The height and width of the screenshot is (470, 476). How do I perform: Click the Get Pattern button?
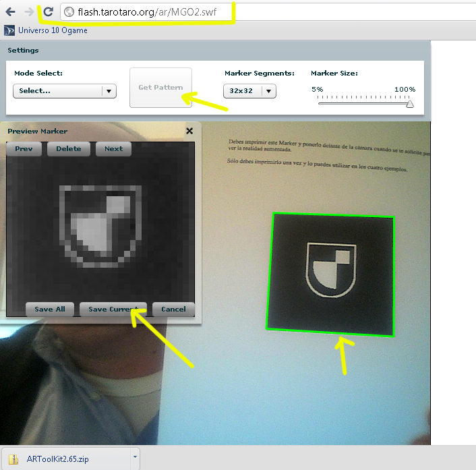click(160, 88)
